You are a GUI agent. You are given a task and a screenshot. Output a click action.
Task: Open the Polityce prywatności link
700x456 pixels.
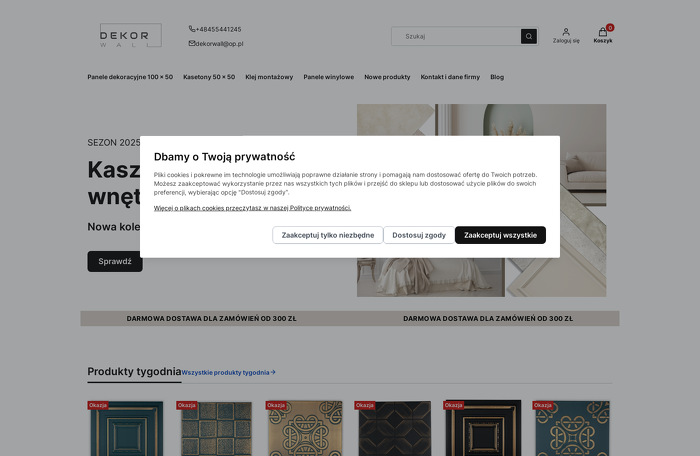tap(320, 208)
